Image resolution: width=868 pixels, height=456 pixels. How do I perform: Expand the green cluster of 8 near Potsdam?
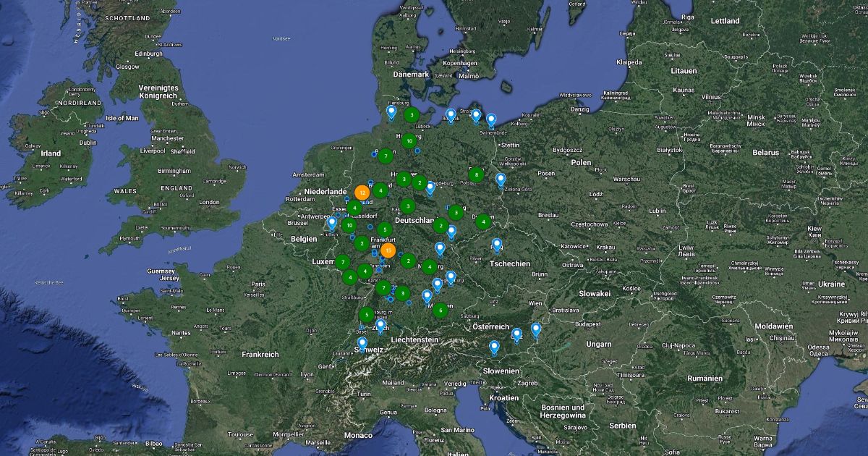476,174
